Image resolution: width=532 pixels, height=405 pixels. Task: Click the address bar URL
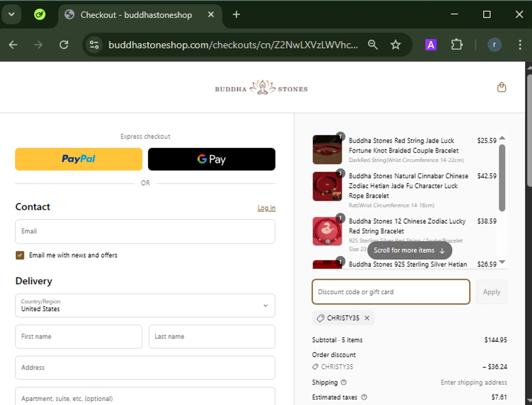pyautogui.click(x=233, y=45)
